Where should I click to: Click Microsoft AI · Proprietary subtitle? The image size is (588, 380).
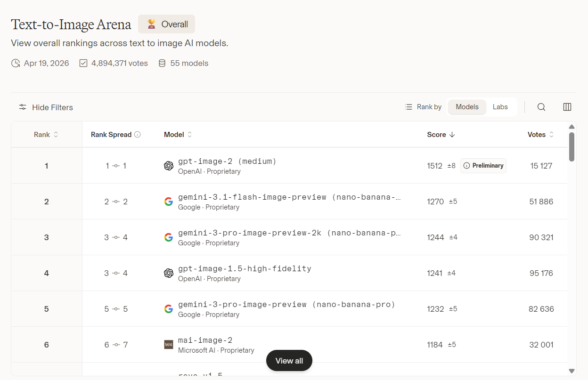pyautogui.click(x=216, y=350)
